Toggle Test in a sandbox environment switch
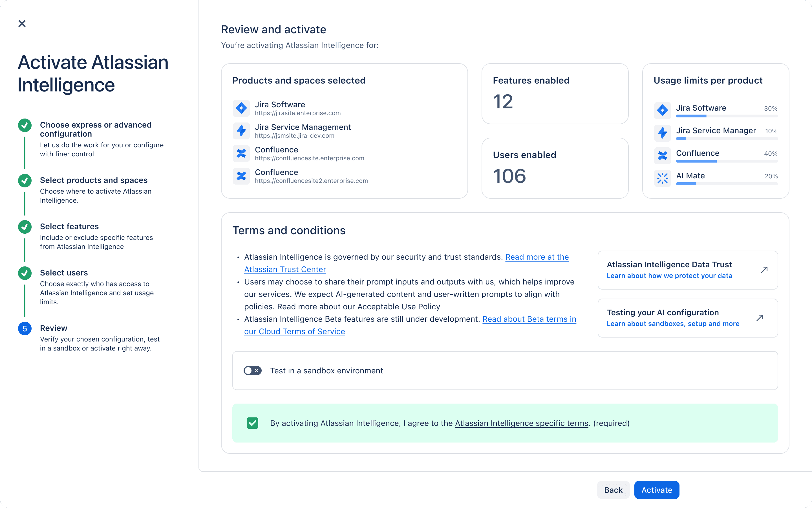The height and width of the screenshot is (508, 812). tap(252, 371)
